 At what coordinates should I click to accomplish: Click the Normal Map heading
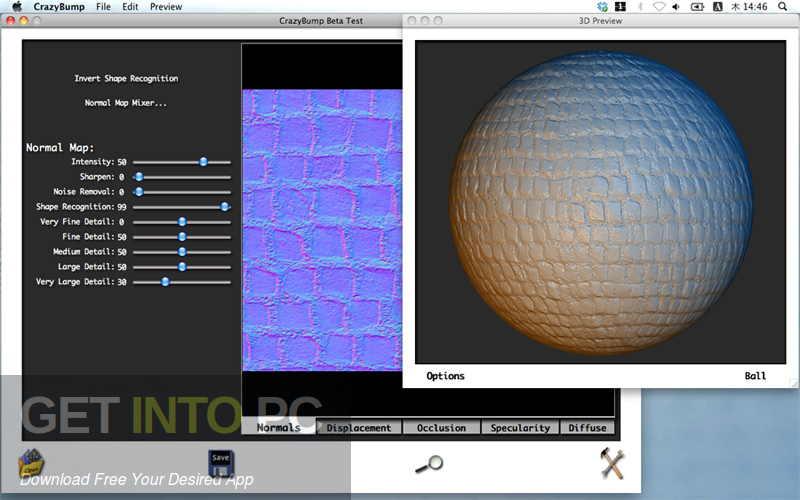[x=60, y=147]
